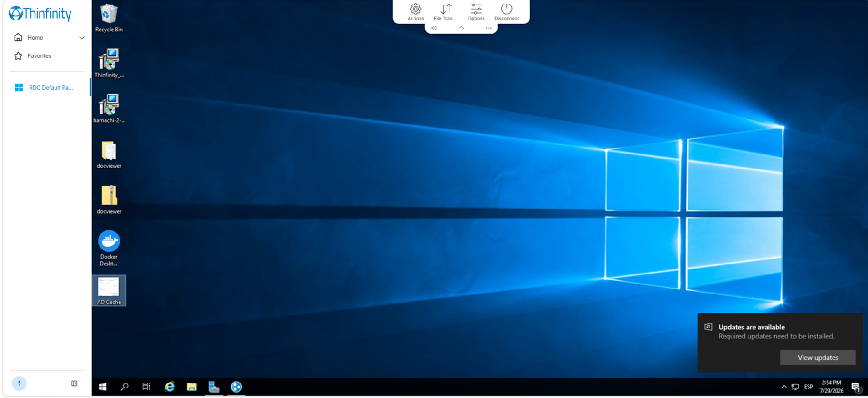Screen dimensions: 868x398
Task: Click the 'Updates are available' notification title
Action: click(752, 327)
